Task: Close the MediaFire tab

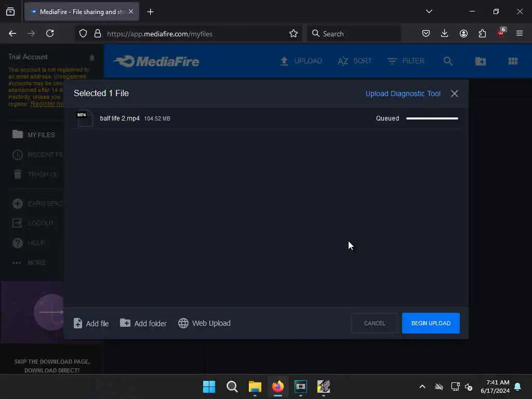Action: coord(131,12)
